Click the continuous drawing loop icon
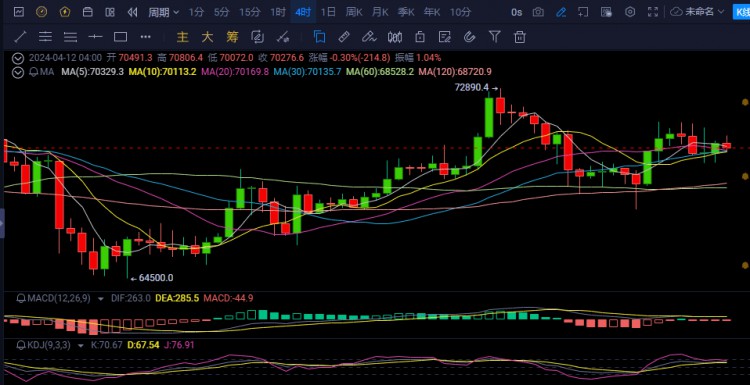This screenshot has height=385, width=750. [257, 37]
